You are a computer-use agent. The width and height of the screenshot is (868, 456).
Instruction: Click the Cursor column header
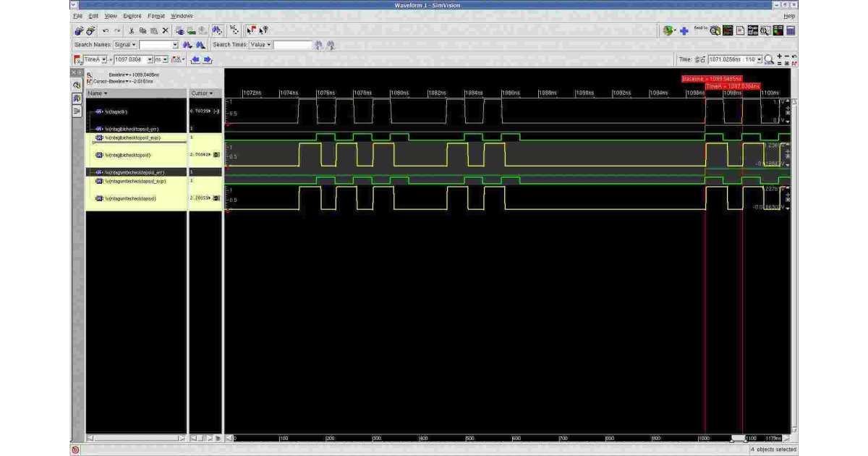tap(201, 93)
